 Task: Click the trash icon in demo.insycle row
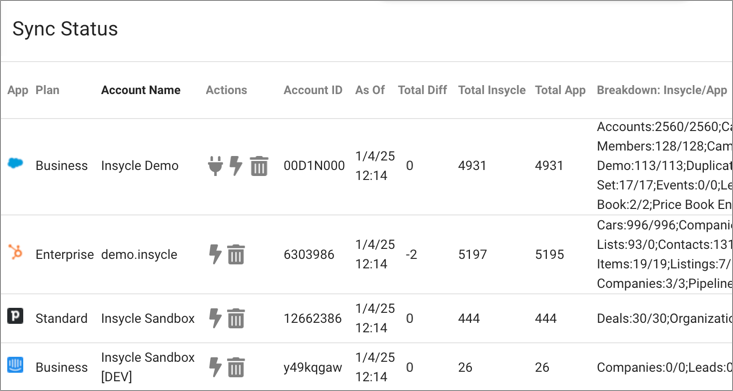click(236, 254)
